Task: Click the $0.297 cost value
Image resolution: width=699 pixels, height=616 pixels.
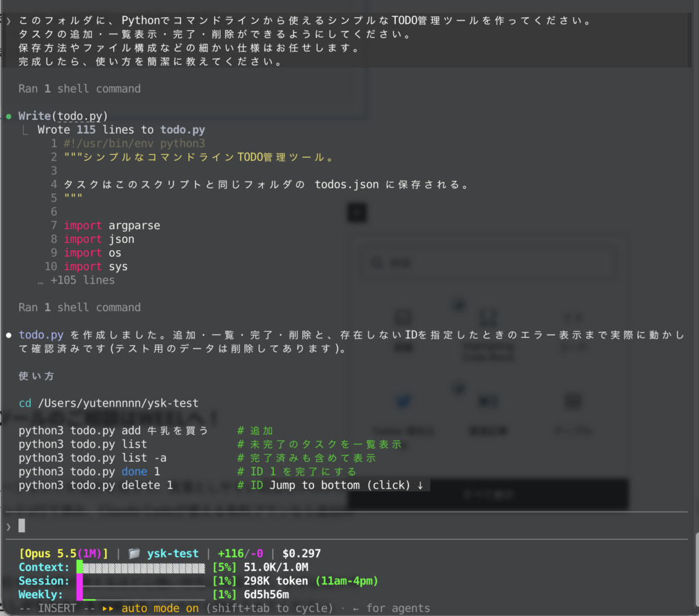Action: tap(302, 554)
